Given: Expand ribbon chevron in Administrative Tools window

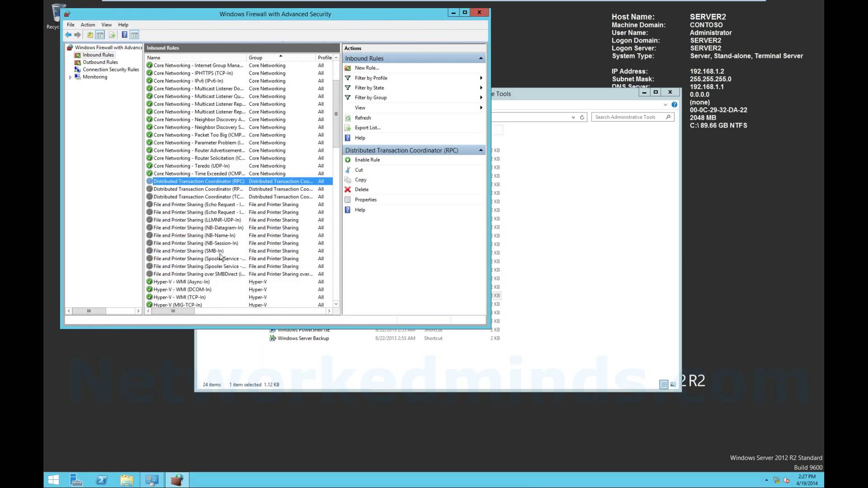Looking at the screenshot, I should 665,105.
